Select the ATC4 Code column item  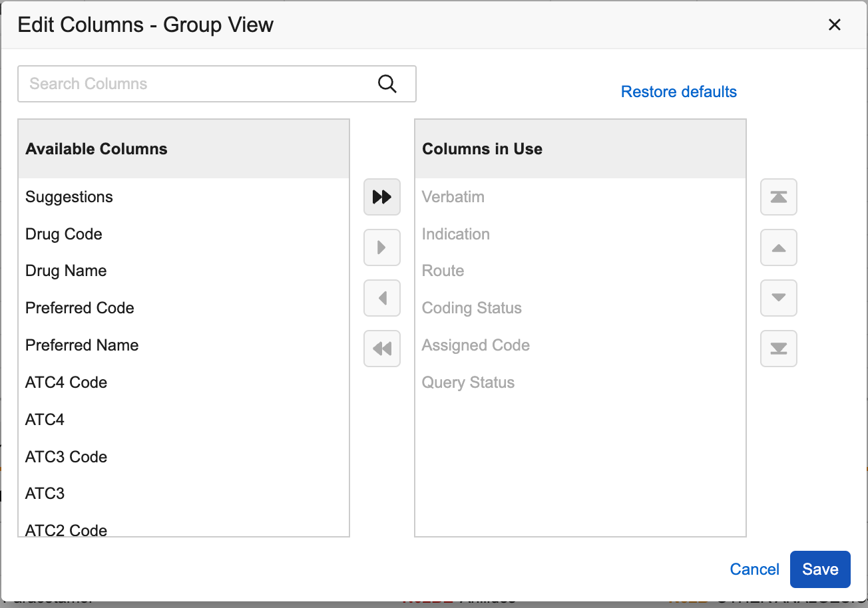(66, 382)
